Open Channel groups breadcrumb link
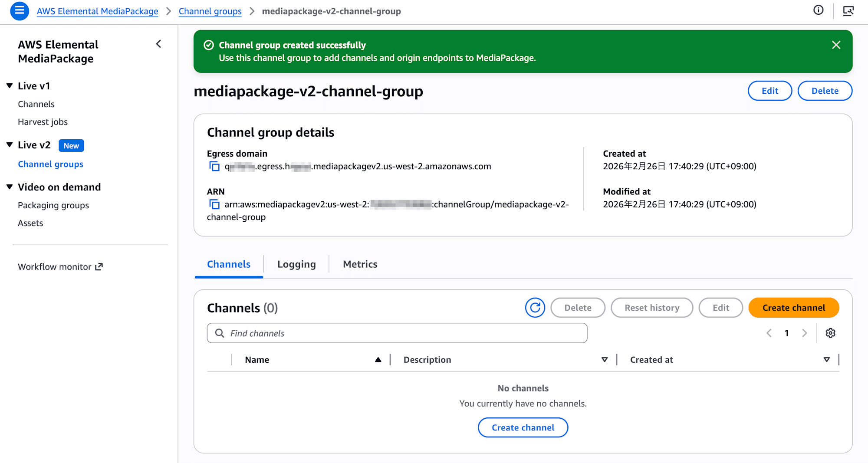This screenshot has height=463, width=868. (210, 11)
